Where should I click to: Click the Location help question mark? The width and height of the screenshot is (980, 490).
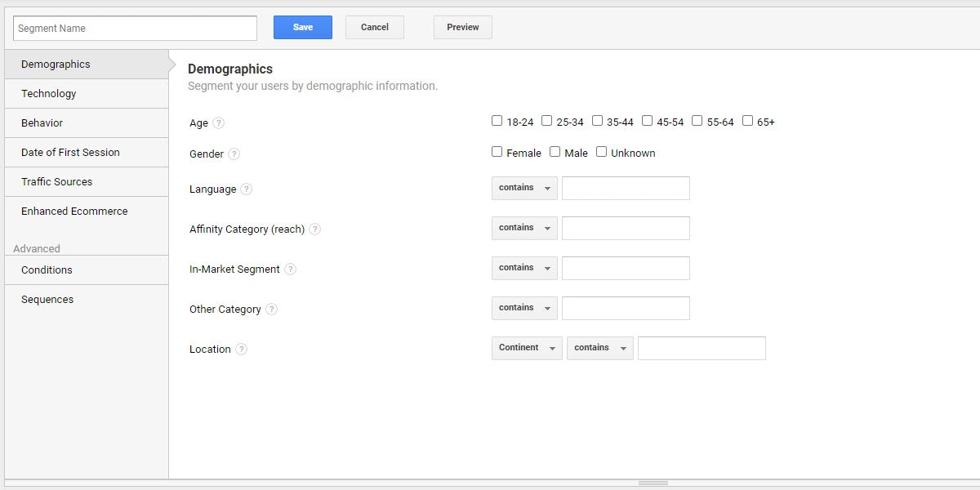tap(241, 350)
